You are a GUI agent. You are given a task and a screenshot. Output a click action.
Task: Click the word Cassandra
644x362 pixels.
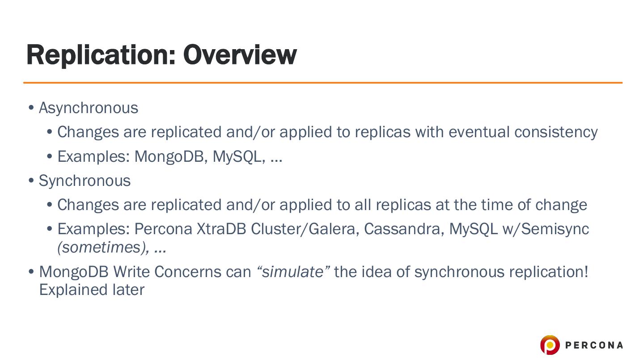pyautogui.click(x=403, y=229)
